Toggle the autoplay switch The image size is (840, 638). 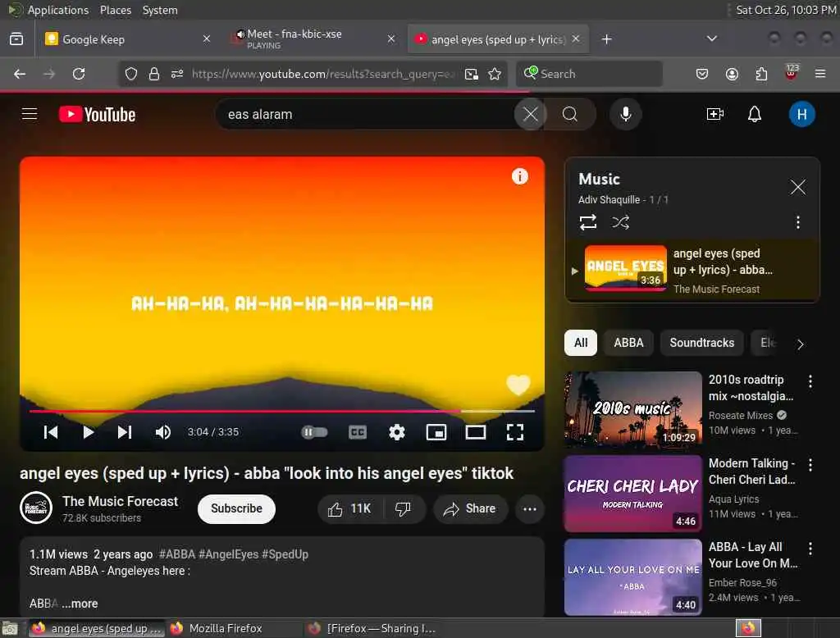314,432
